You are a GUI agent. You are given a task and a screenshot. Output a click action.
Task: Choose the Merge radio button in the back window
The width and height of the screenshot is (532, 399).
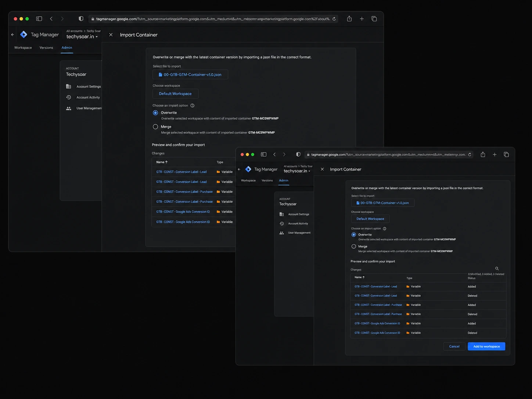tap(155, 127)
